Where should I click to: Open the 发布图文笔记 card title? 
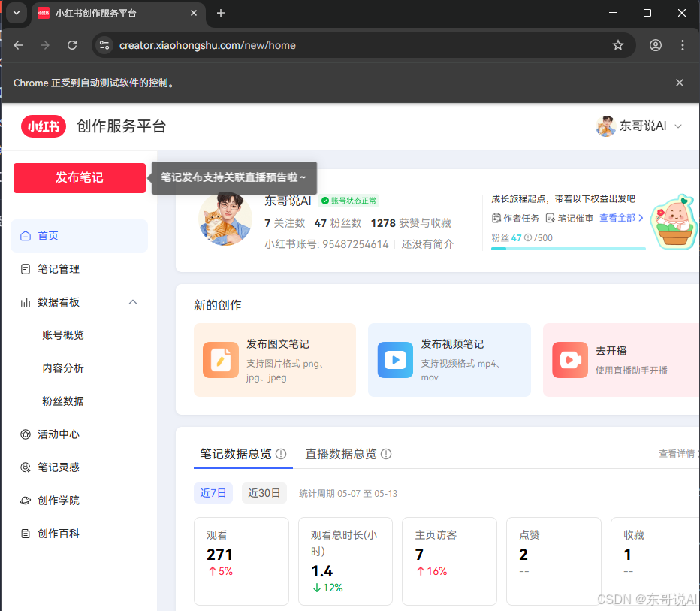tap(278, 344)
